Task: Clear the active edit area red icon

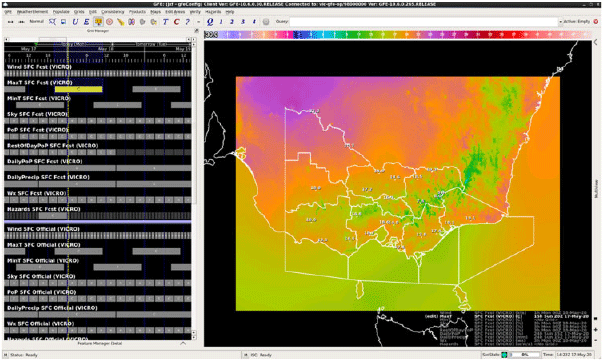Action: (x=596, y=22)
